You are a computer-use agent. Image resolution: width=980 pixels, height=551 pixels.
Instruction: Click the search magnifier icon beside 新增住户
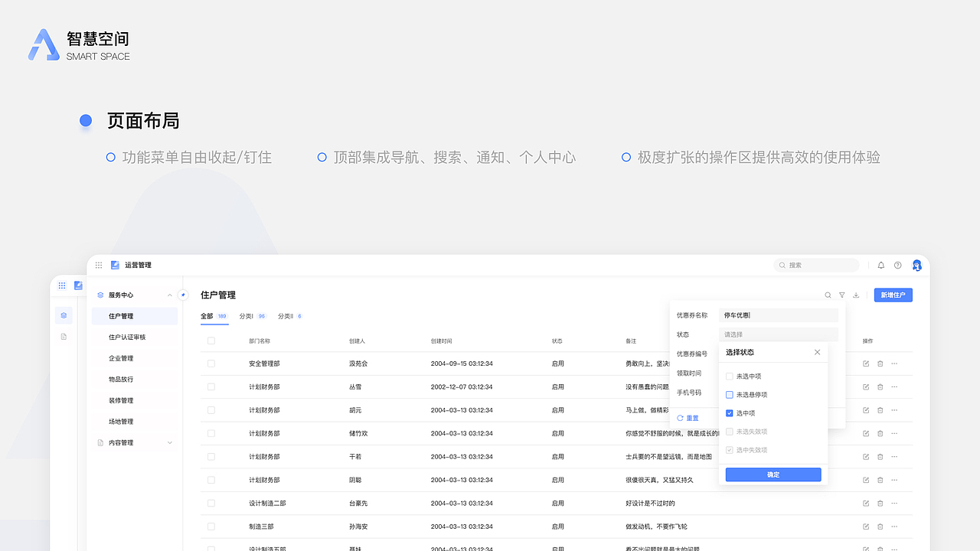pos(828,295)
